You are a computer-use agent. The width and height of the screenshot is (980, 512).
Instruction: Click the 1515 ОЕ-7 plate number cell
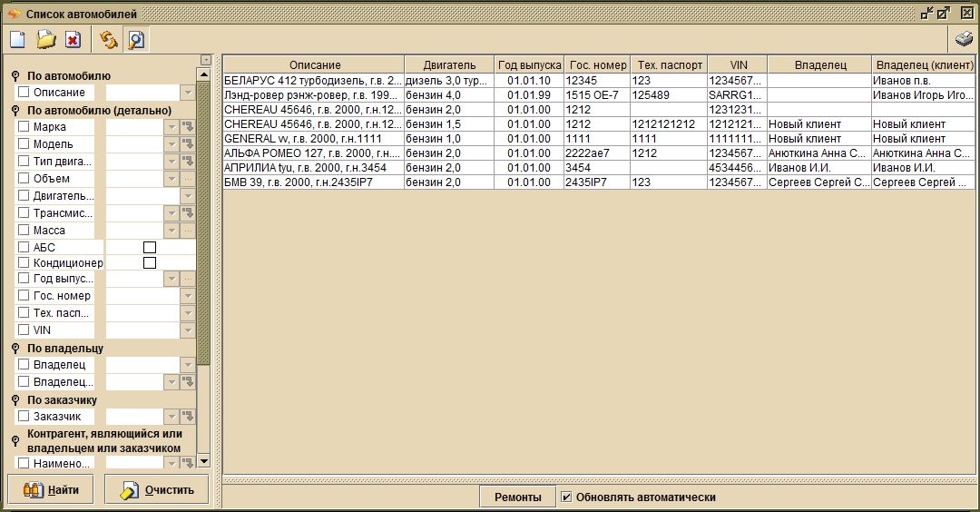(597, 95)
